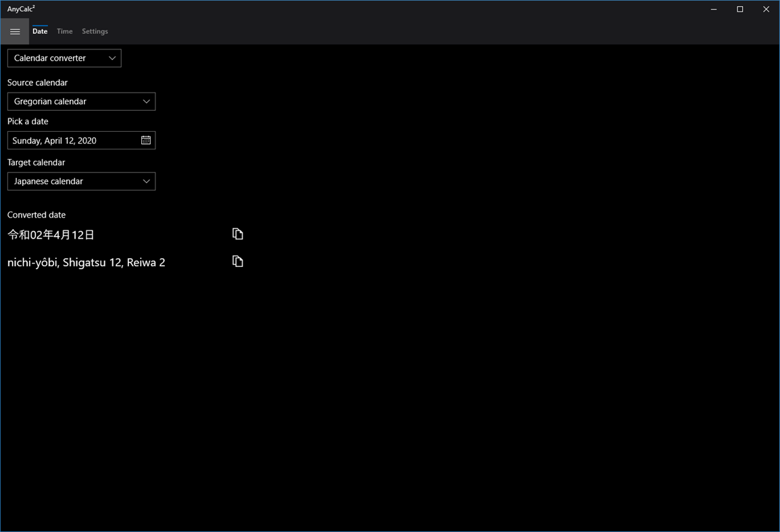
Task: Click the AnyCalc² title bar label
Action: coord(21,9)
